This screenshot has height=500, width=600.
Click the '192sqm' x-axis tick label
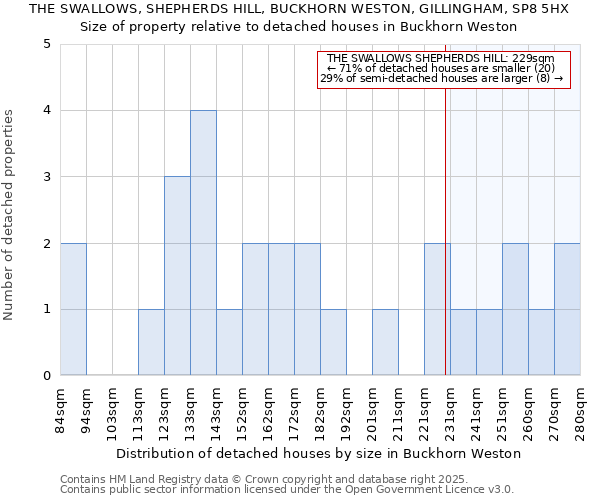click(x=346, y=415)
